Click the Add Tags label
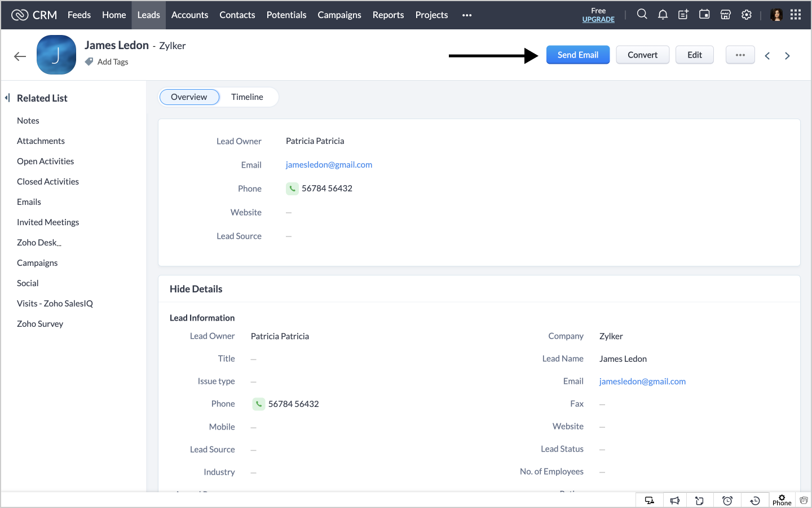The width and height of the screenshot is (812, 508). (112, 62)
